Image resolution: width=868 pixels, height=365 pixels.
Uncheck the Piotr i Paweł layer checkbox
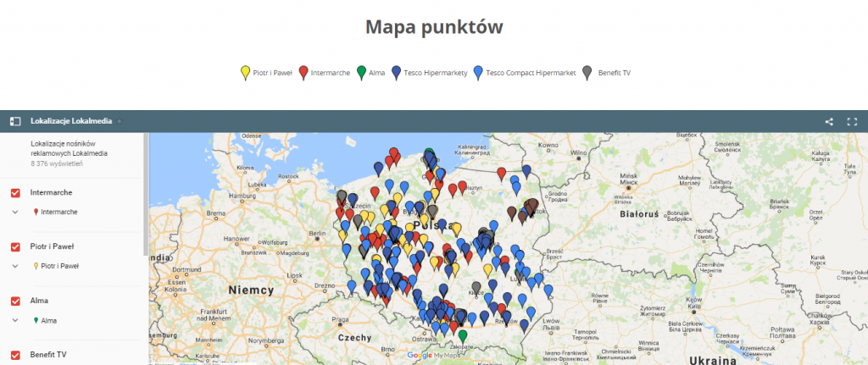[15, 247]
